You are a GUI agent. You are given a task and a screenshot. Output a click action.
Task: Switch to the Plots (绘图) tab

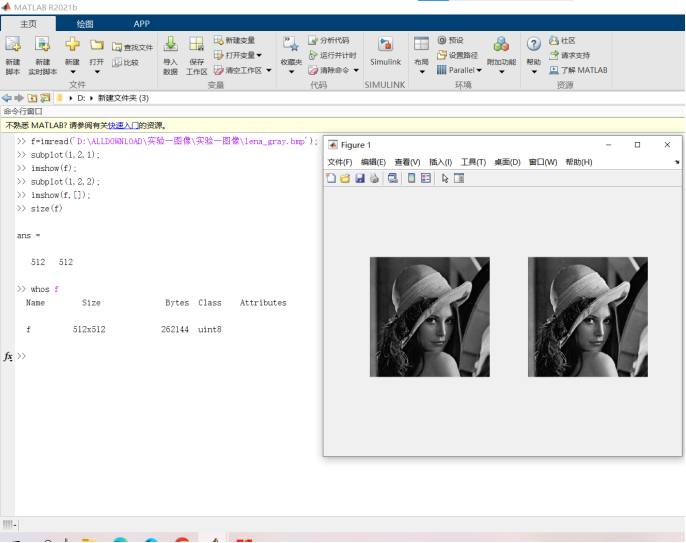point(85,24)
